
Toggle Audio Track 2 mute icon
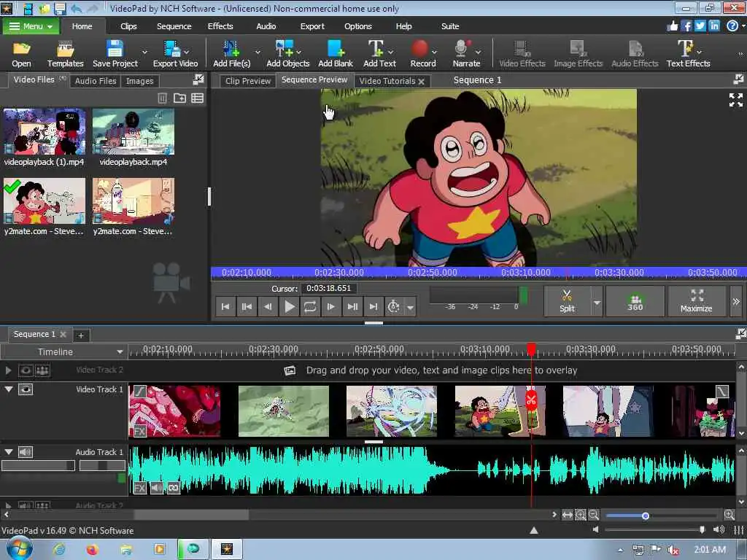point(26,505)
